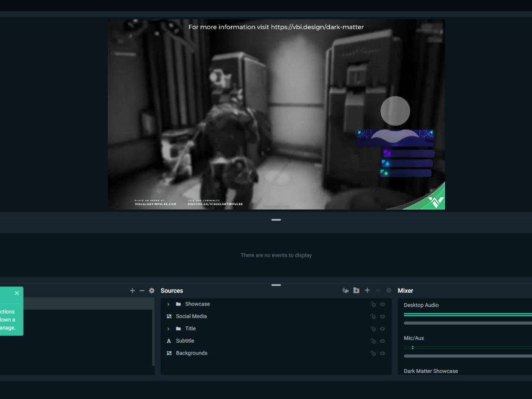Hide the Backgrounds source
This screenshot has height=399, width=532.
(x=382, y=353)
